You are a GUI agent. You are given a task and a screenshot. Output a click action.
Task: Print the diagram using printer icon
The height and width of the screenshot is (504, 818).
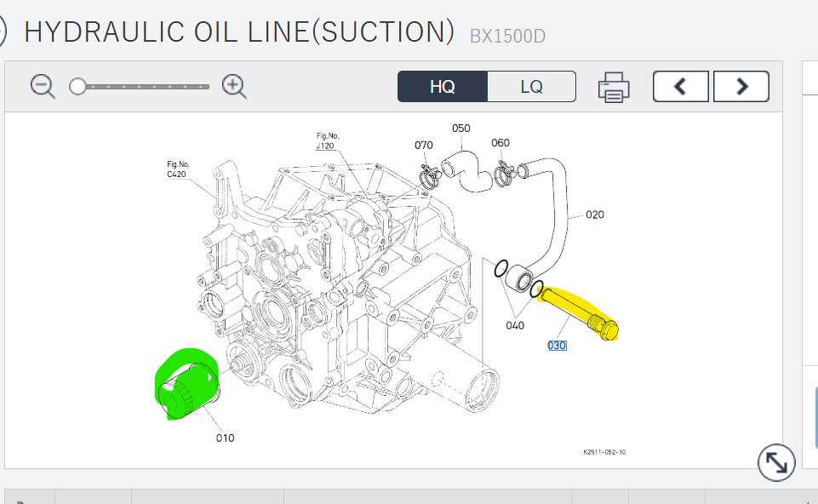click(x=614, y=87)
